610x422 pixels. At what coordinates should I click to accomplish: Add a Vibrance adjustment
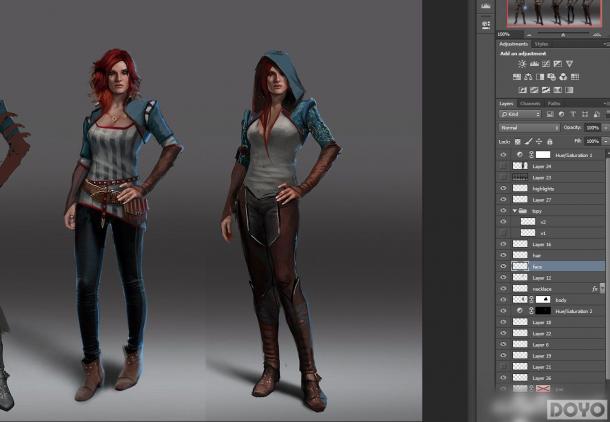click(x=569, y=64)
